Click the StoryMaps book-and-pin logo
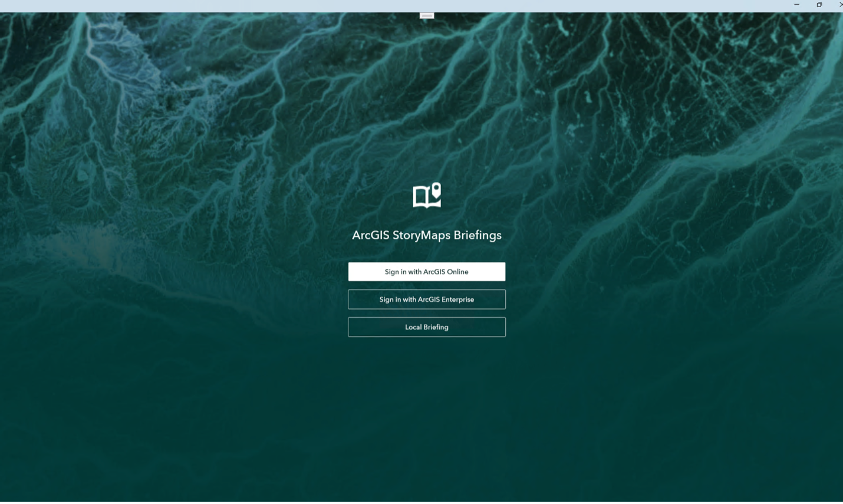This screenshot has height=504, width=843. click(427, 196)
